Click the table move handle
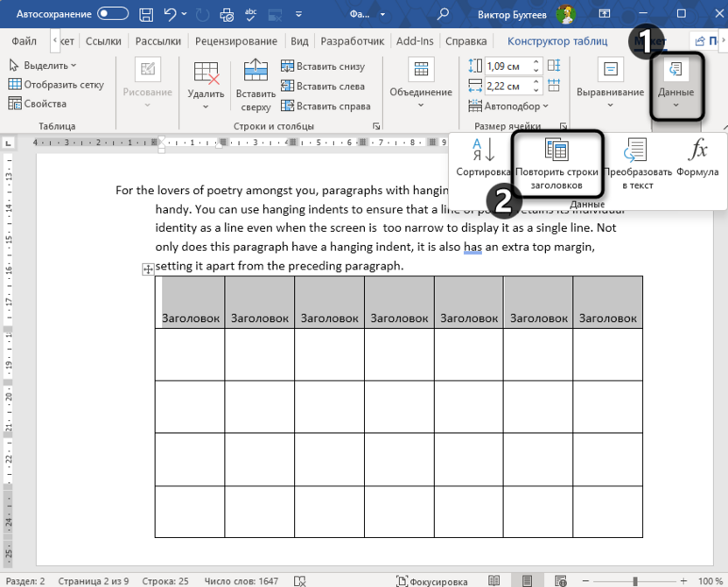The height and width of the screenshot is (587, 728). 148,269
